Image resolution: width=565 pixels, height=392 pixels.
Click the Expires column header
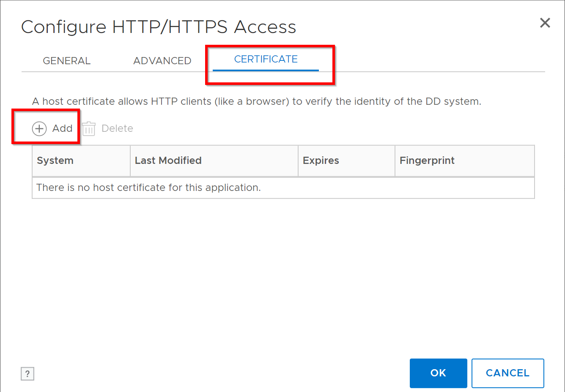pyautogui.click(x=321, y=161)
